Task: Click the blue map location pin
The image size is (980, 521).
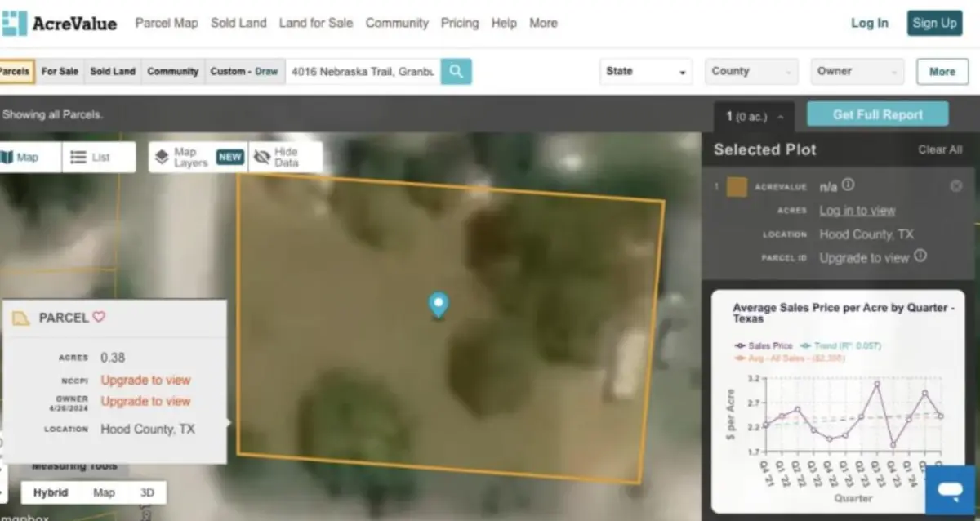Action: [439, 305]
